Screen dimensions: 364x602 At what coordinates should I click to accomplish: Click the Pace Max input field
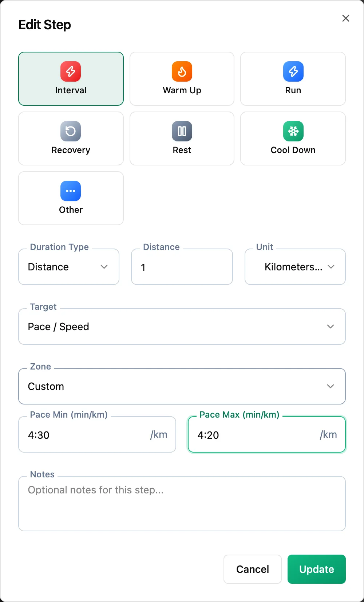pos(267,434)
